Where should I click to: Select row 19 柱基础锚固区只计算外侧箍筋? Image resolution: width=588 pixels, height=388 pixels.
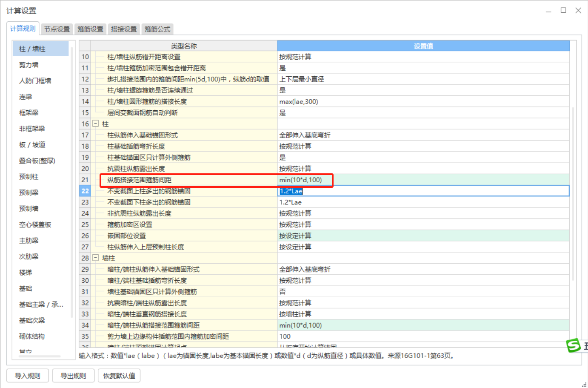148,157
